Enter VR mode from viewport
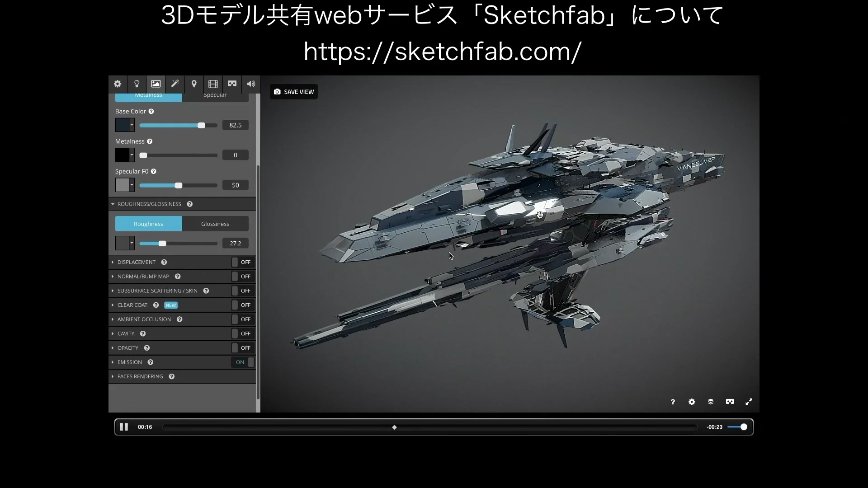Screen dimensions: 868x488 tap(730, 402)
